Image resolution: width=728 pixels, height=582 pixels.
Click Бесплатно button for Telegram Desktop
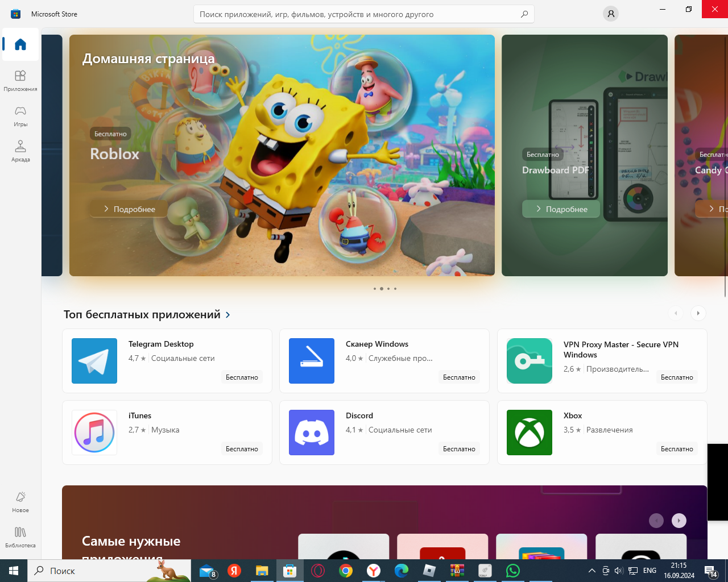pyautogui.click(x=242, y=377)
